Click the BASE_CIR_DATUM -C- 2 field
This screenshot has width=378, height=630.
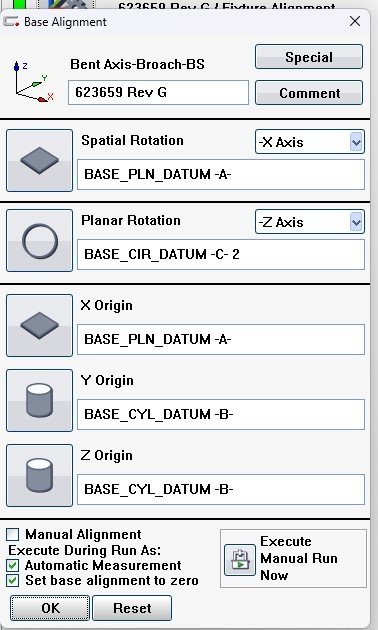pyautogui.click(x=221, y=254)
